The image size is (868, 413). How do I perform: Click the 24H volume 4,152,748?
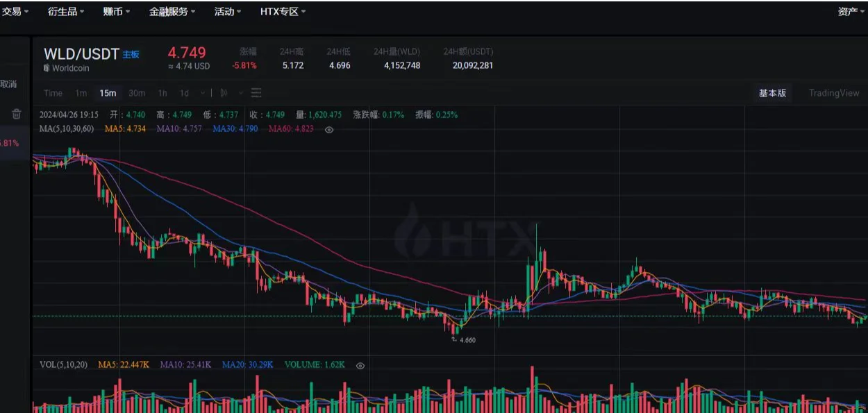402,66
